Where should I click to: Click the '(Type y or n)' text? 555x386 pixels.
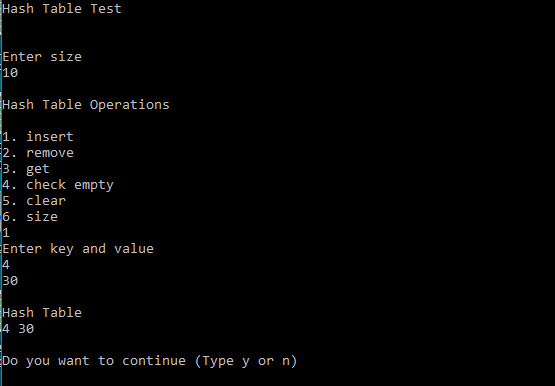tap(246, 361)
